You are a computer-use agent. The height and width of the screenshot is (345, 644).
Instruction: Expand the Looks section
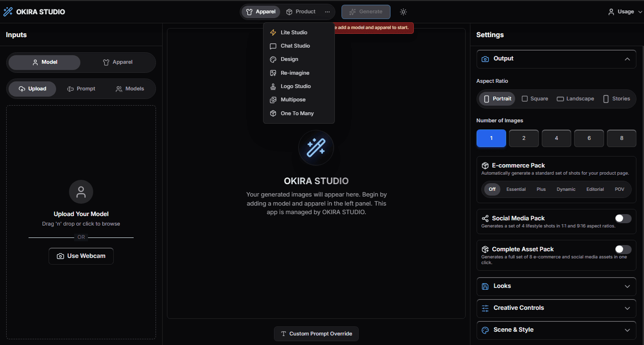(556, 286)
